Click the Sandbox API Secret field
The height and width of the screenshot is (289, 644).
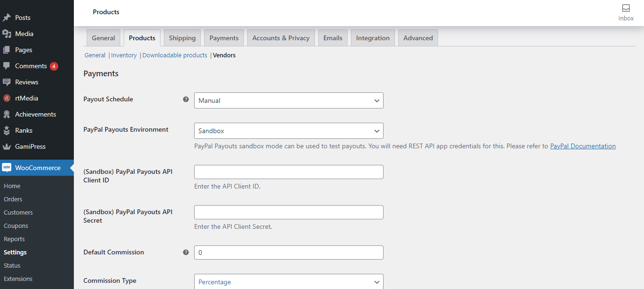289,212
